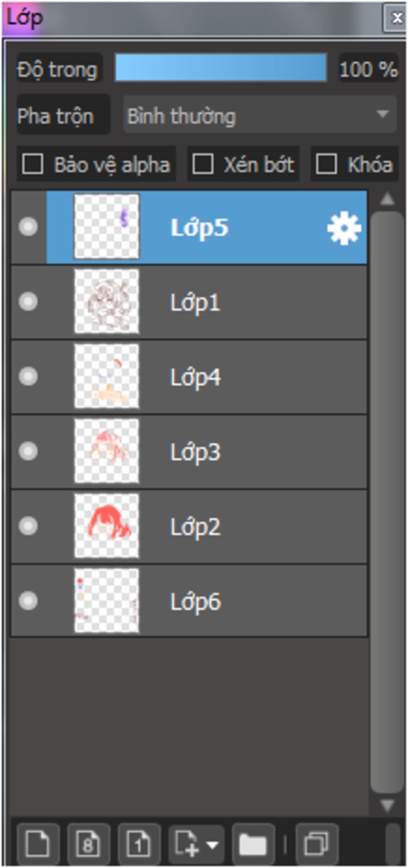Hide the Lớp1 layer

pos(28,301)
